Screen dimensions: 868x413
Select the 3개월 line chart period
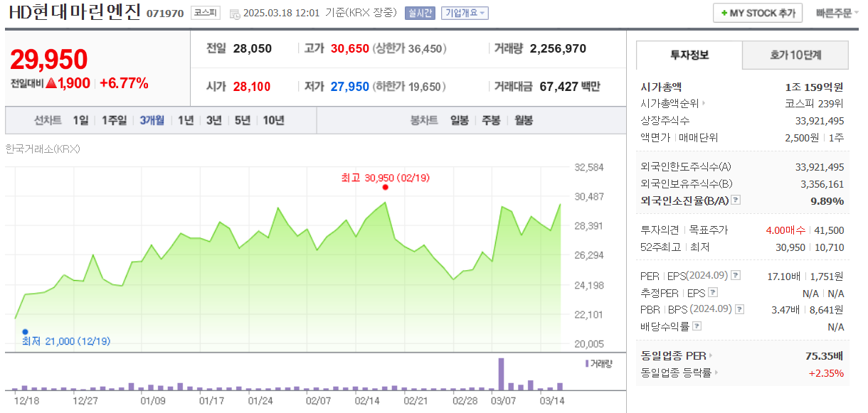point(152,120)
